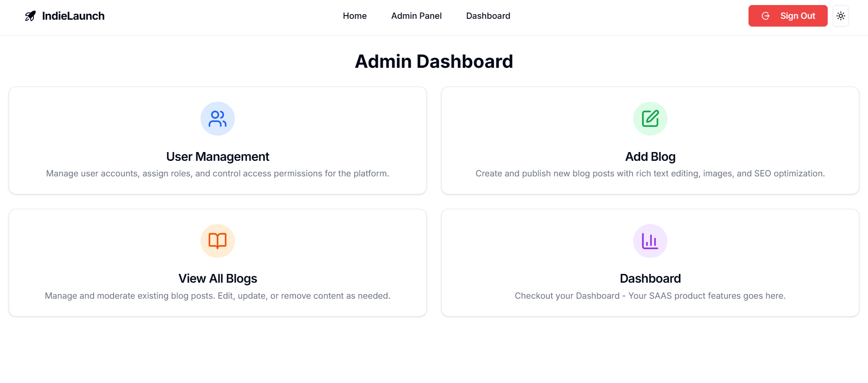Click the View All Blogs description text
The width and height of the screenshot is (868, 383).
(217, 296)
